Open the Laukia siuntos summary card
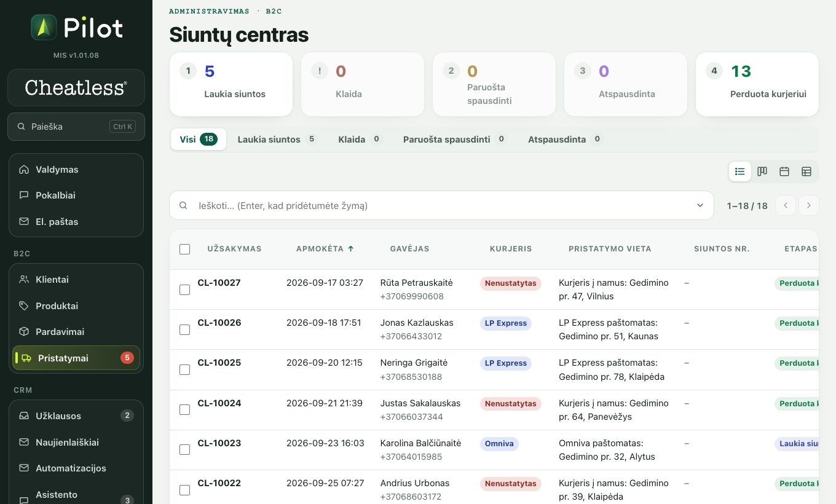836x504 pixels. (231, 84)
